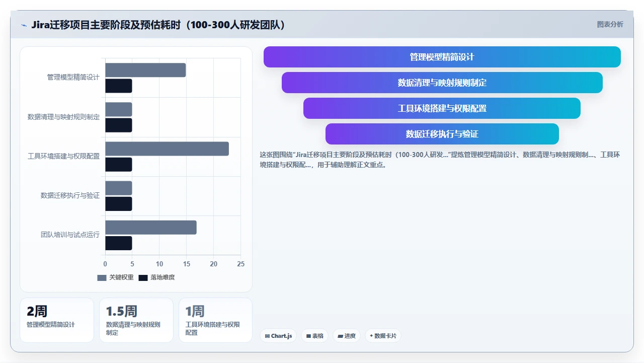Click the Chart.js tag
Viewport: 644px width, 363px height.
point(278,336)
